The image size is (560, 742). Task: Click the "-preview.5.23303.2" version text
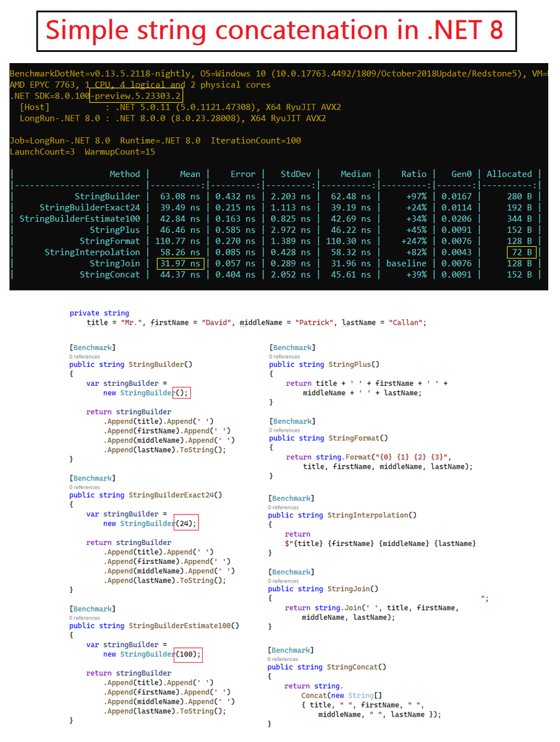click(x=136, y=96)
